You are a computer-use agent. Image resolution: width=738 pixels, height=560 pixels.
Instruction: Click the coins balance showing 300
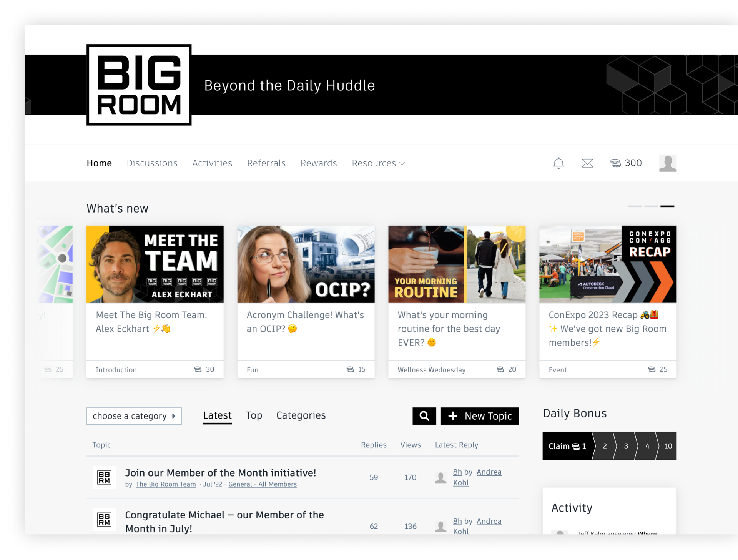tap(626, 163)
